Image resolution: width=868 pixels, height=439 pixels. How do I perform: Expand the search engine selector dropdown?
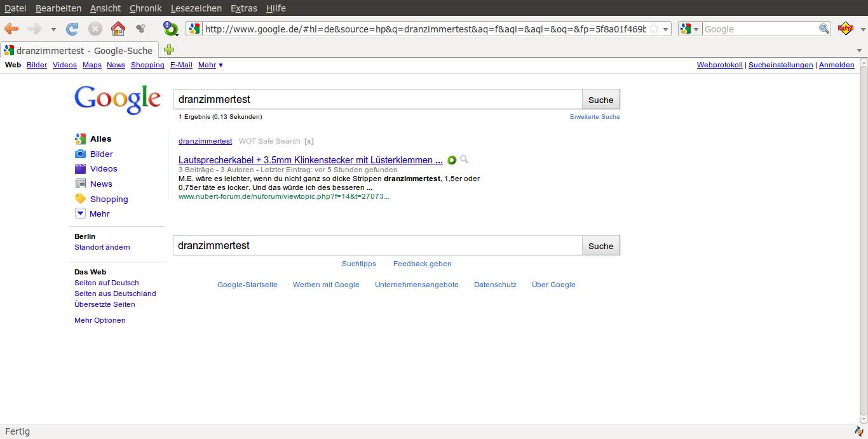coord(690,29)
